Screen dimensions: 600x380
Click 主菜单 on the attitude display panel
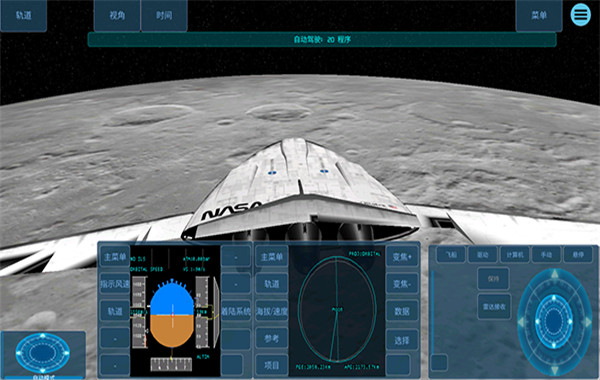click(115, 257)
